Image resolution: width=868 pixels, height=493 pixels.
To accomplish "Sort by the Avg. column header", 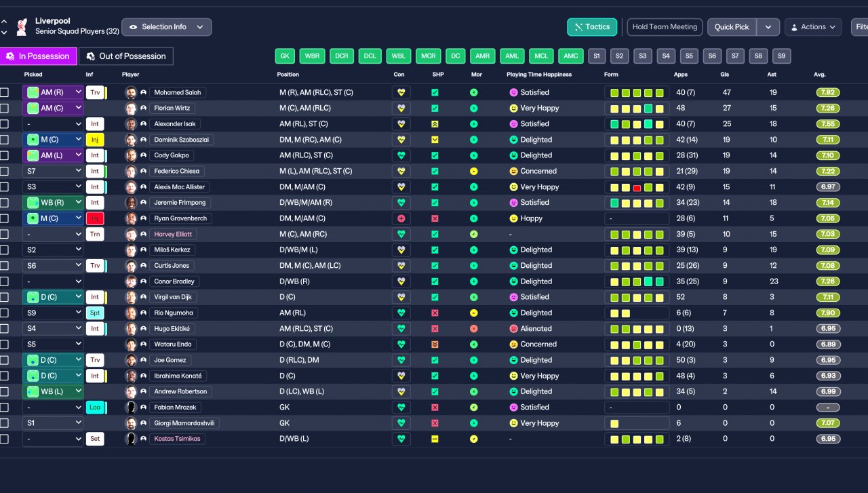I will (820, 75).
